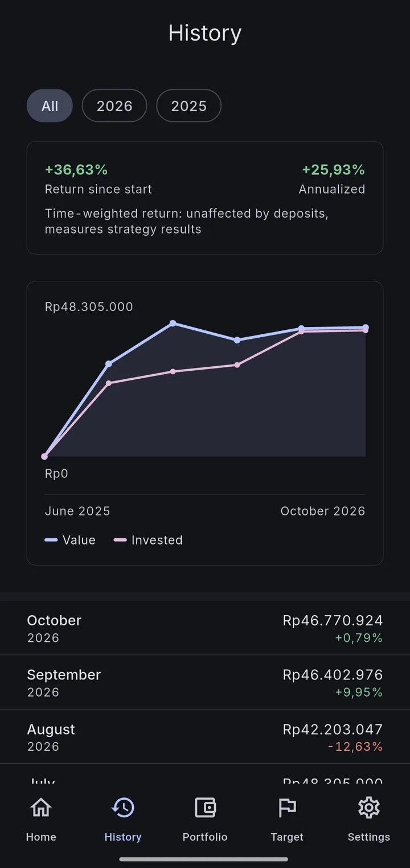Tap the +25,93% annualized figure
This screenshot has height=868, width=410.
333,170
